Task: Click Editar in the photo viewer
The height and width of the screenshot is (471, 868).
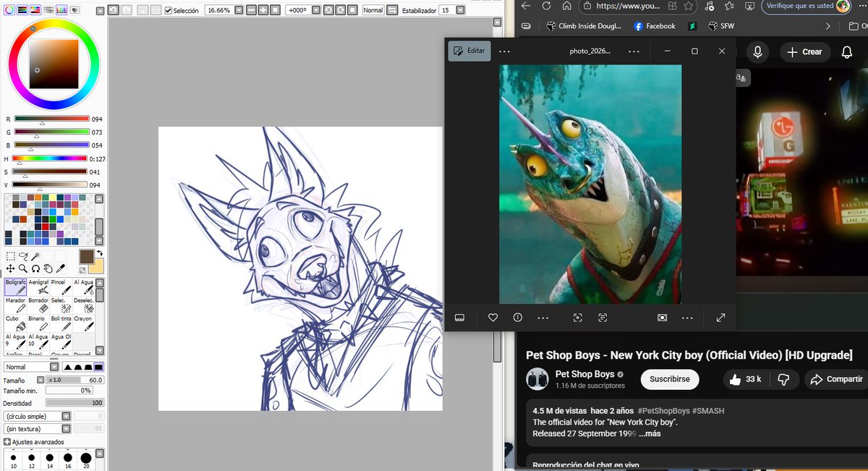Action: [469, 51]
